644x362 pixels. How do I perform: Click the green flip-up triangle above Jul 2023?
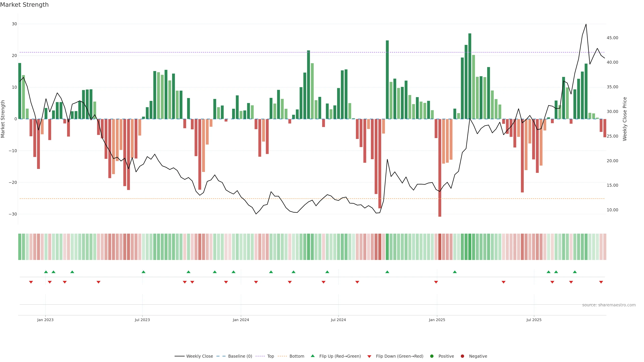tap(144, 272)
